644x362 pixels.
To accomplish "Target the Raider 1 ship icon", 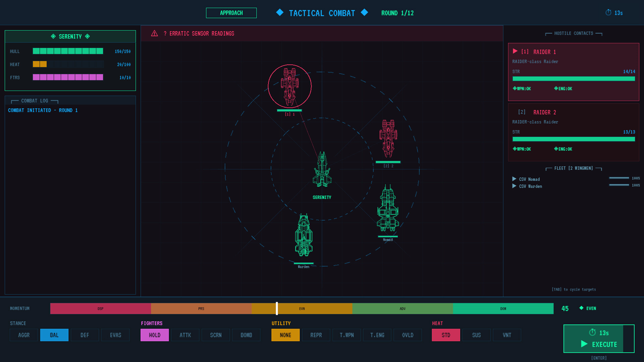I will [x=289, y=85].
